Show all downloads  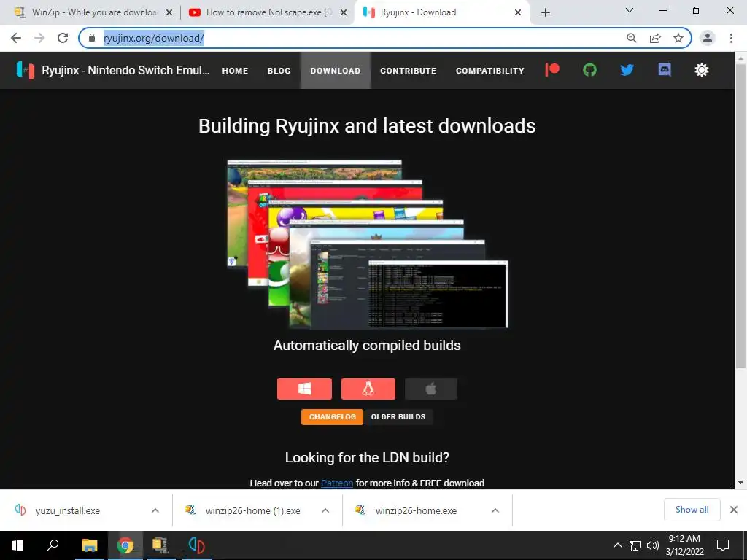(692, 510)
